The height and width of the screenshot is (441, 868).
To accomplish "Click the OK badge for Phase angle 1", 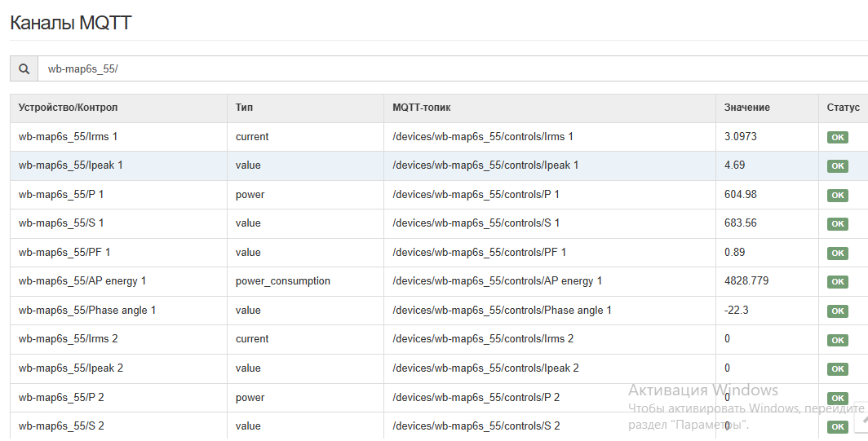I will (x=837, y=311).
